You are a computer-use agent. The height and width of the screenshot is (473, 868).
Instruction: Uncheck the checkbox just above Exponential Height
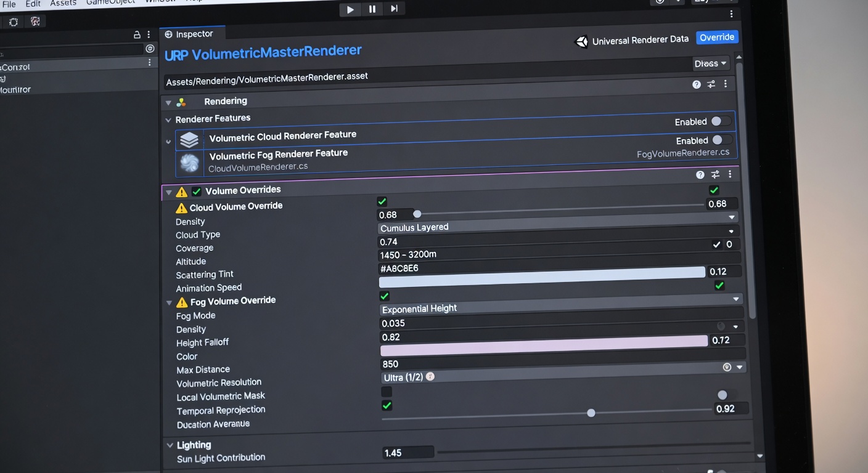[384, 296]
